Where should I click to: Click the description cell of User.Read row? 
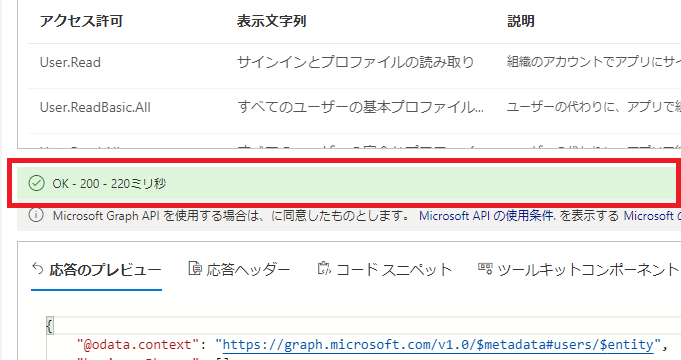point(593,62)
